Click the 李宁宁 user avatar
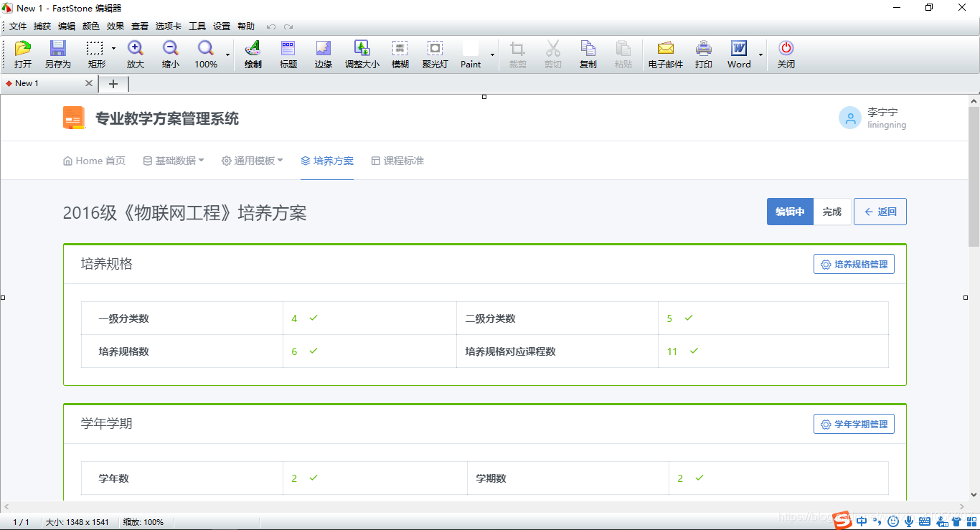Image resolution: width=980 pixels, height=530 pixels. coord(850,118)
